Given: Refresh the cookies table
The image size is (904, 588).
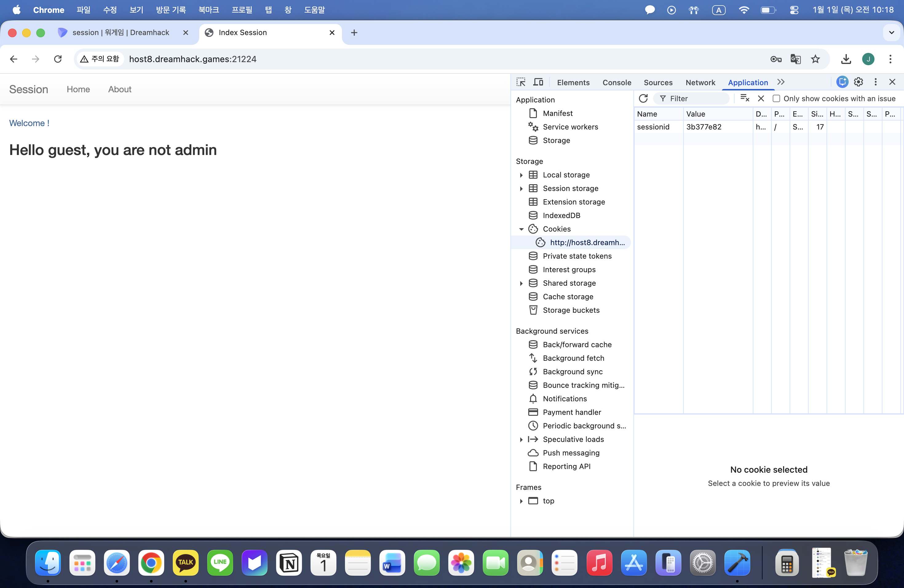Looking at the screenshot, I should pos(643,98).
